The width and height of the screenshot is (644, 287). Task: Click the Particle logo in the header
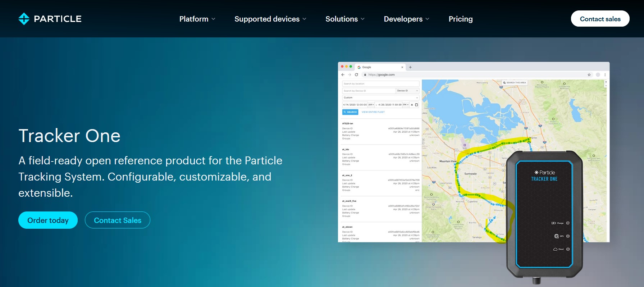50,19
